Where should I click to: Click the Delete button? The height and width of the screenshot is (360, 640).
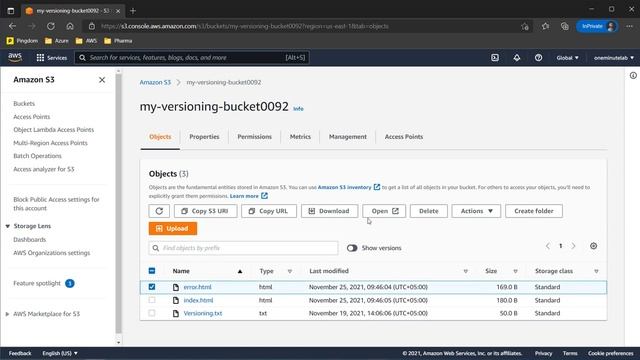(429, 211)
